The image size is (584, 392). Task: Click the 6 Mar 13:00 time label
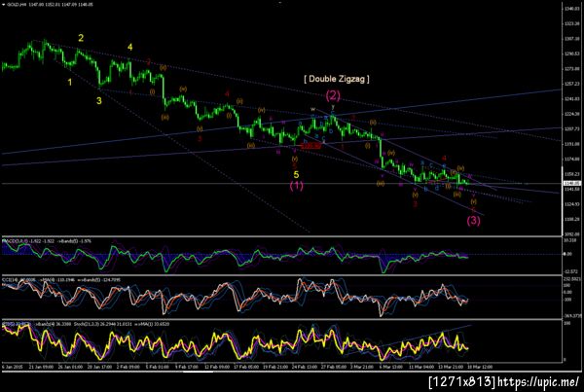point(391,367)
